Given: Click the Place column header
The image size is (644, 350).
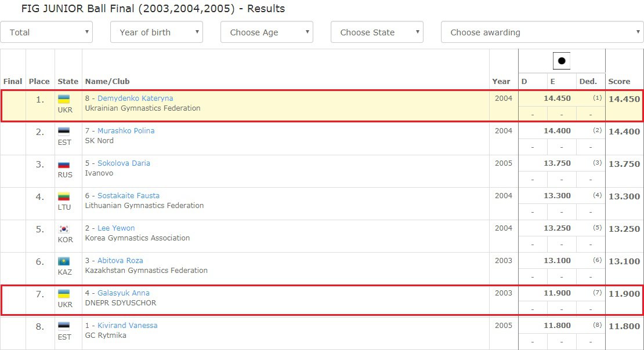Looking at the screenshot, I should click(x=39, y=82).
